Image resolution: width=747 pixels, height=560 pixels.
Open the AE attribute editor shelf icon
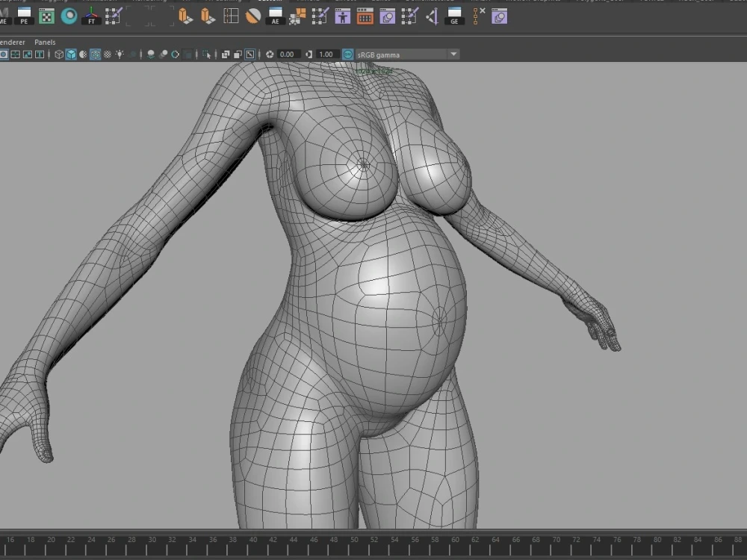click(276, 16)
